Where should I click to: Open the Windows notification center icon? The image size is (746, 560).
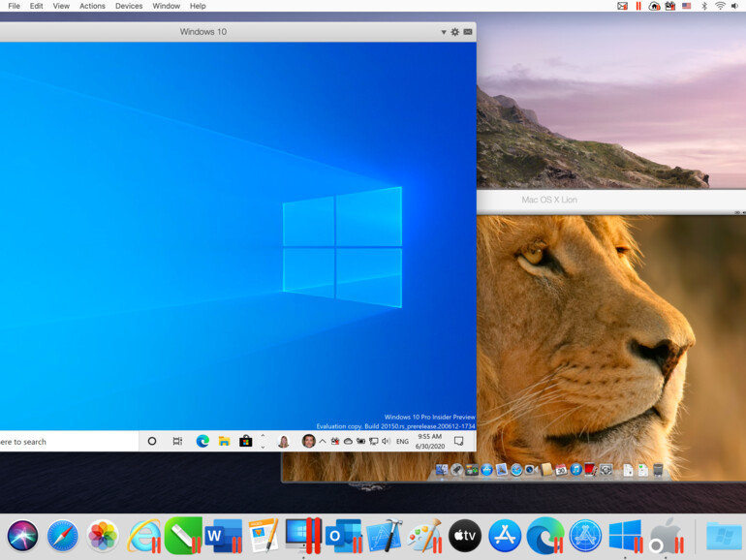click(458, 441)
